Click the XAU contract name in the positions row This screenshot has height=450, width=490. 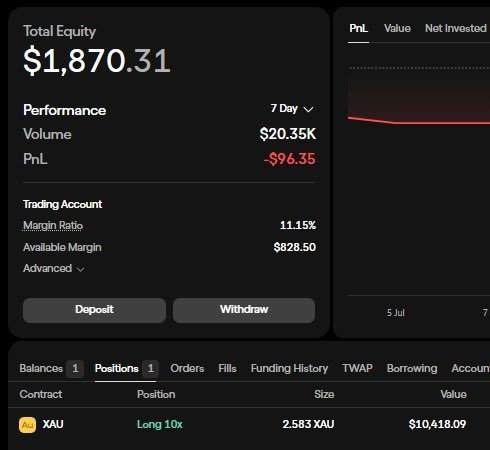click(53, 424)
